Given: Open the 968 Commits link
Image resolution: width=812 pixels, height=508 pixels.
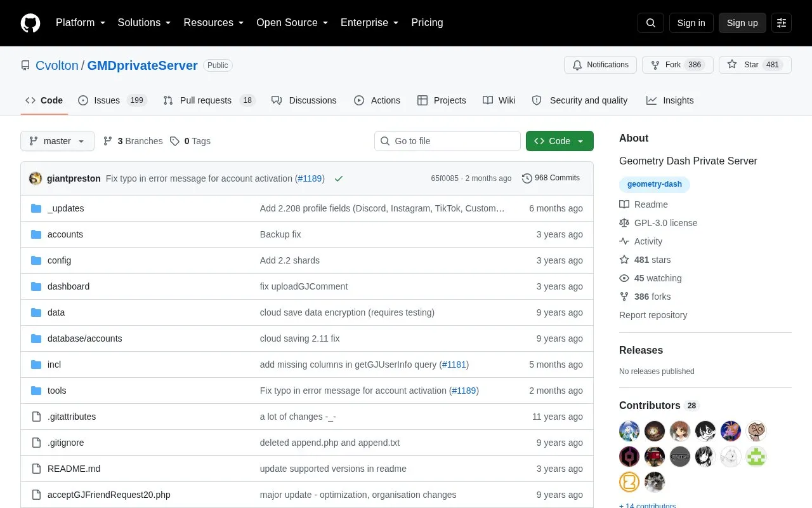Looking at the screenshot, I should 551,178.
